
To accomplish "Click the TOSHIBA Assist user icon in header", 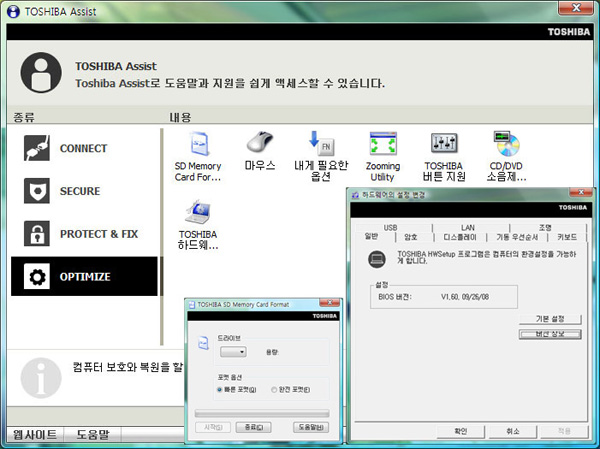I will point(41,73).
